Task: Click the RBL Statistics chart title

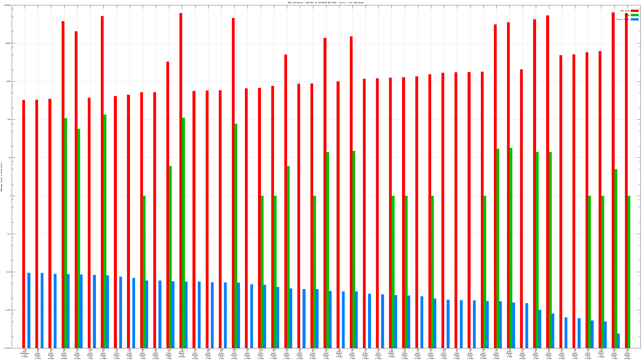Action: pos(326,3)
